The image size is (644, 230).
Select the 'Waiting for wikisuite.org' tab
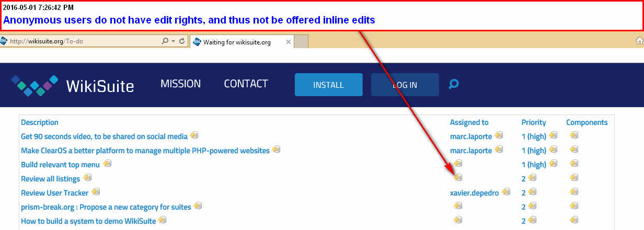click(238, 42)
